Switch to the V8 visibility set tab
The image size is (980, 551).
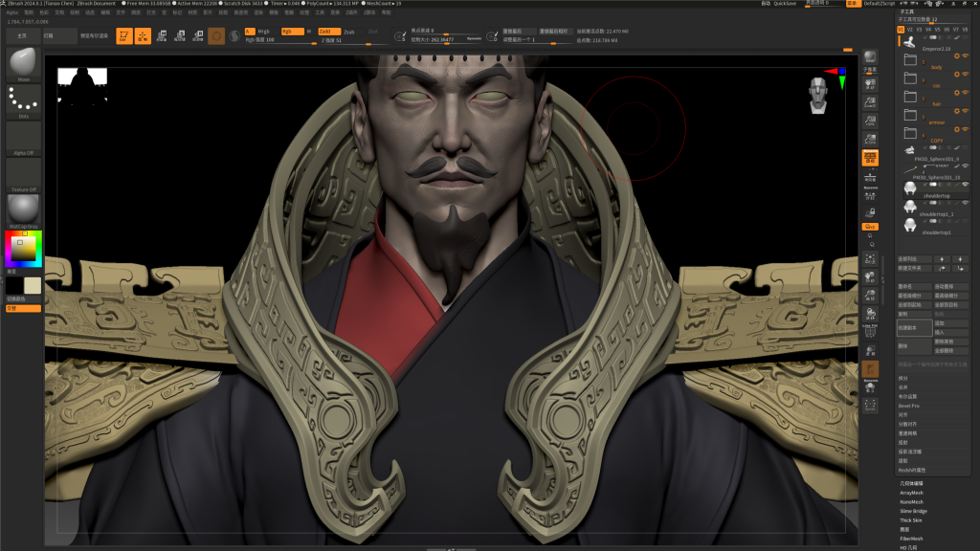[965, 30]
